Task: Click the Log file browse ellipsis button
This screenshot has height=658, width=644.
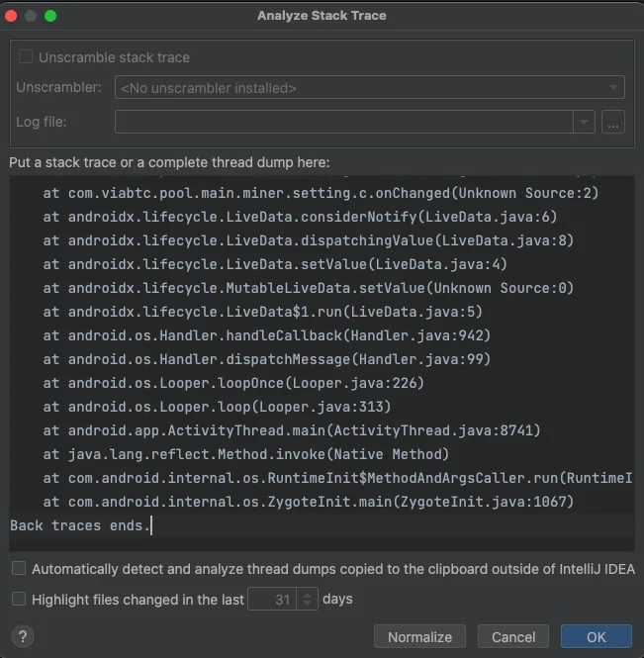Action: pos(613,122)
